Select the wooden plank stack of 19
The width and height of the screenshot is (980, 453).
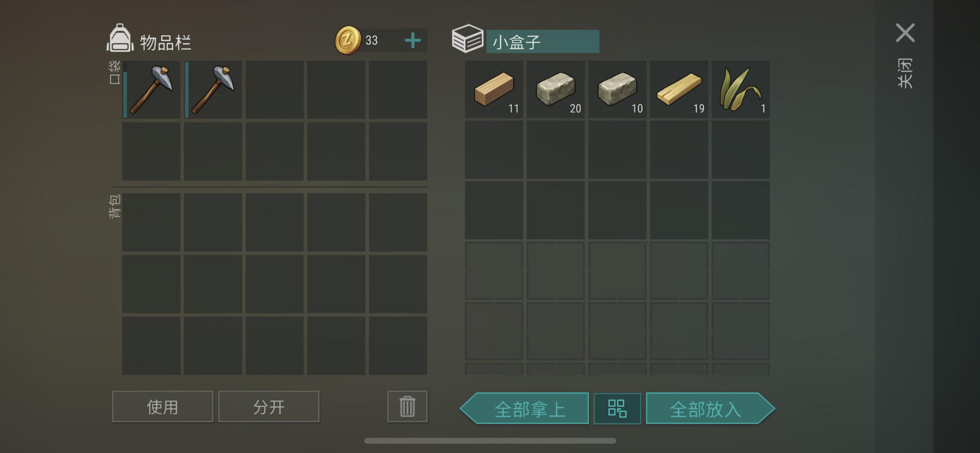(679, 89)
